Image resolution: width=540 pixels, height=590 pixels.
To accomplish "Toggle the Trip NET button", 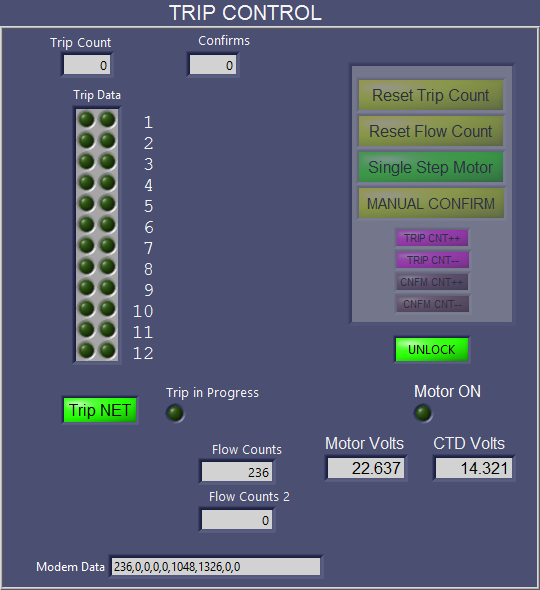I will pyautogui.click(x=100, y=410).
